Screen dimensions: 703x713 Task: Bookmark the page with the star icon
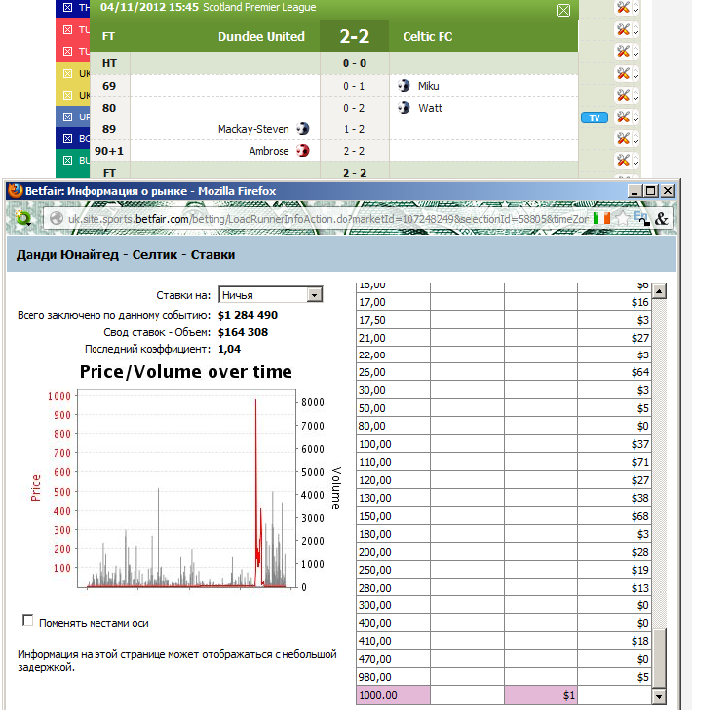[x=622, y=218]
